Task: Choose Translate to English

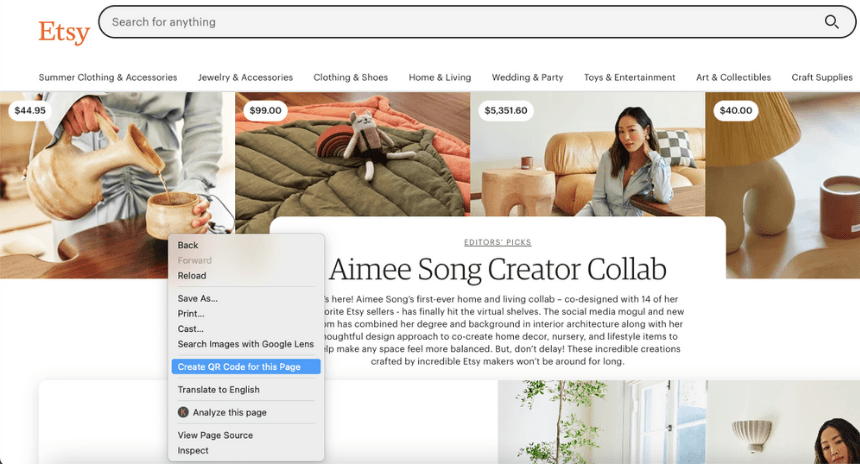Action: [246, 390]
